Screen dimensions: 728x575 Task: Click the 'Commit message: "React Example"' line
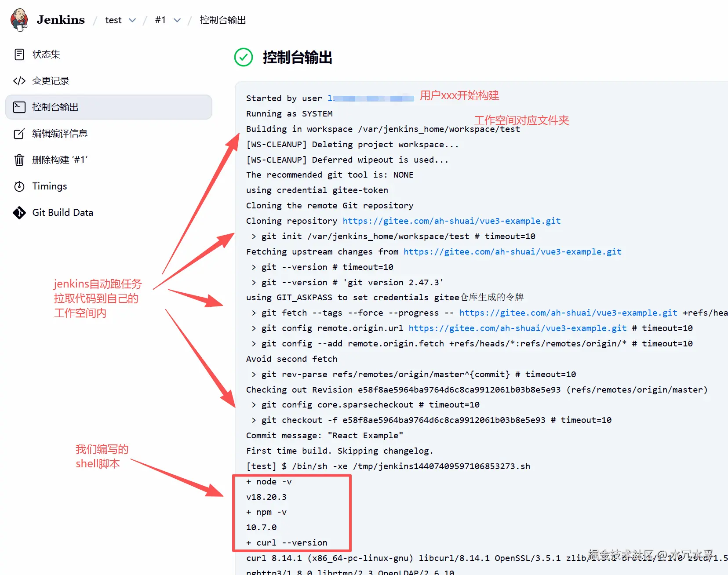[324, 436]
